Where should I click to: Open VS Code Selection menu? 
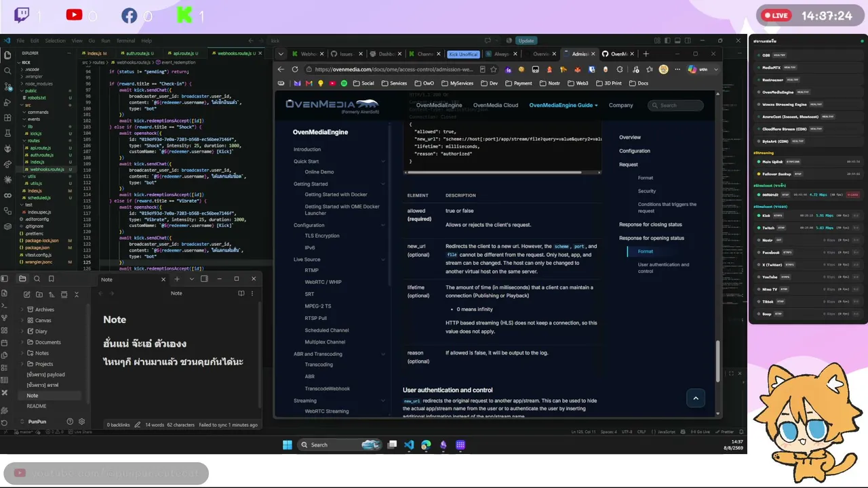tap(55, 41)
